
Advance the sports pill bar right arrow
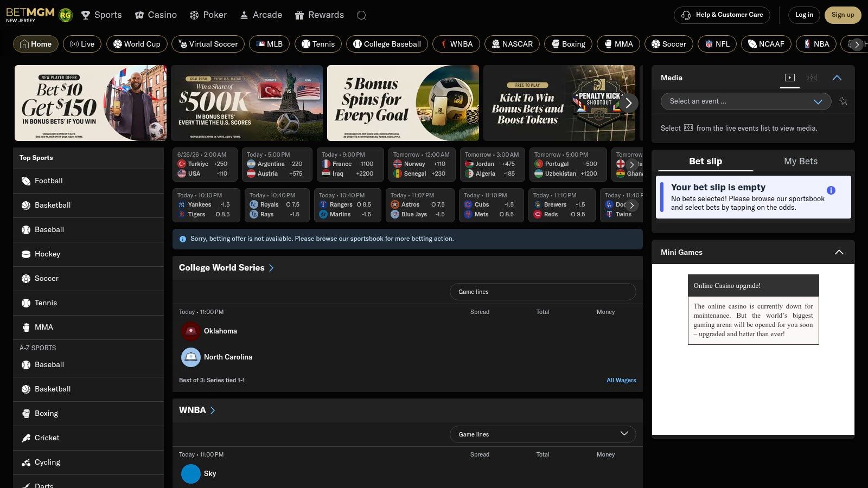(857, 44)
